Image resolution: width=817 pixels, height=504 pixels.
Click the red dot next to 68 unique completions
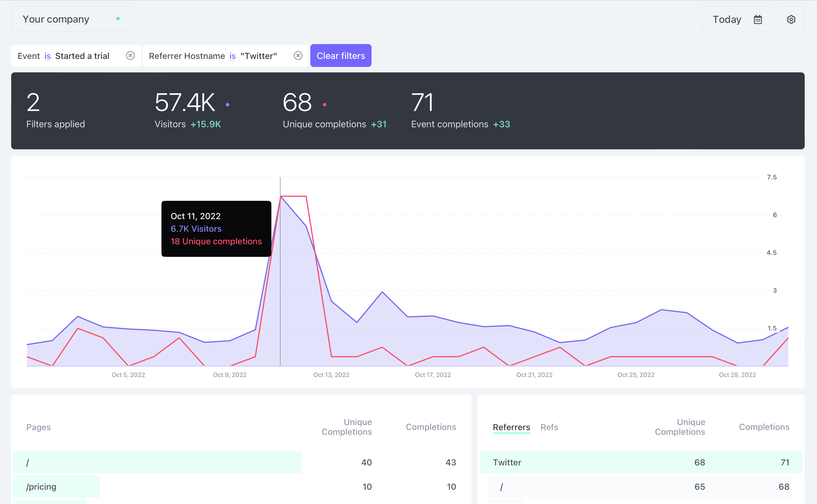click(x=325, y=104)
